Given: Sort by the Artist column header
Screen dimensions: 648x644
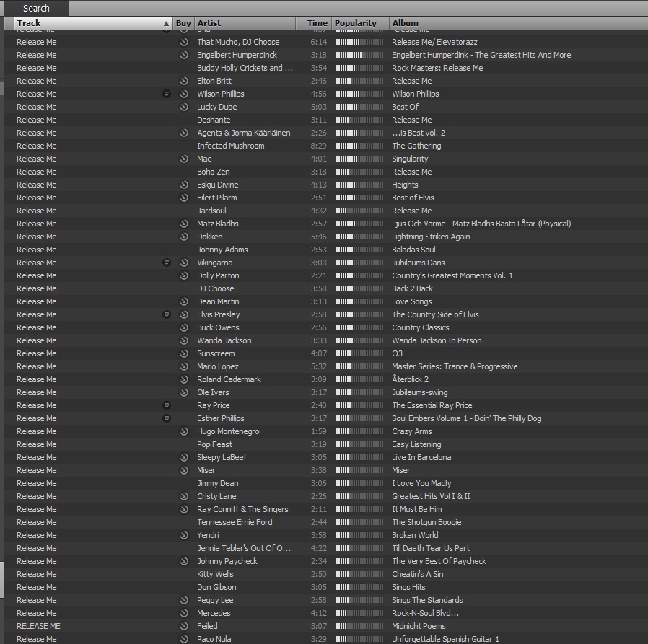Looking at the screenshot, I should [245, 23].
